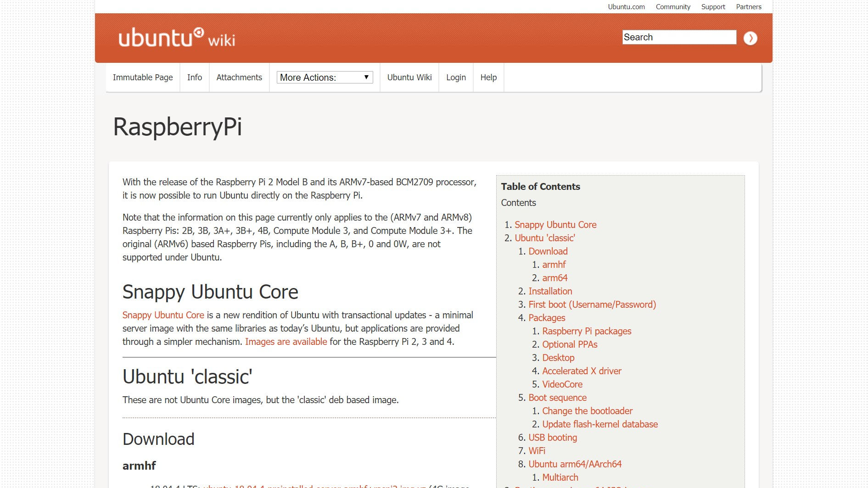Image resolution: width=868 pixels, height=488 pixels.
Task: Go to Ubuntu Wiki in navigation bar
Action: click(409, 78)
